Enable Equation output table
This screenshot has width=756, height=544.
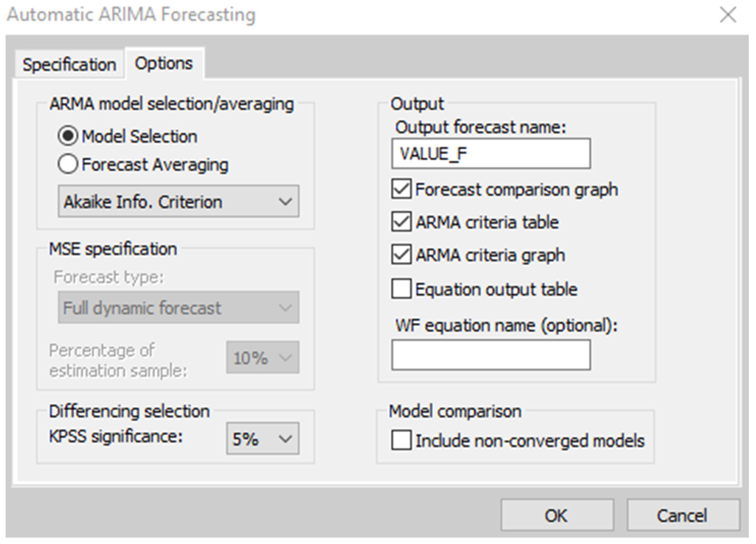coord(401,289)
